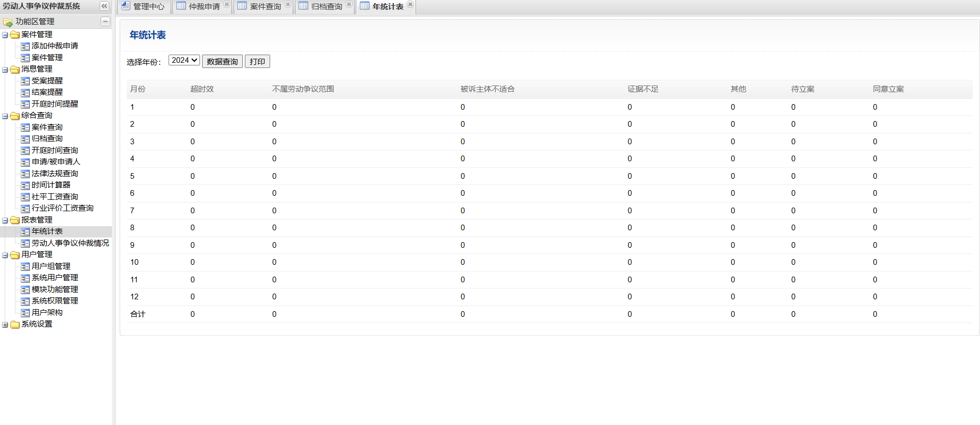
Task: Switch to the 年统计表 tab
Action: click(x=387, y=6)
